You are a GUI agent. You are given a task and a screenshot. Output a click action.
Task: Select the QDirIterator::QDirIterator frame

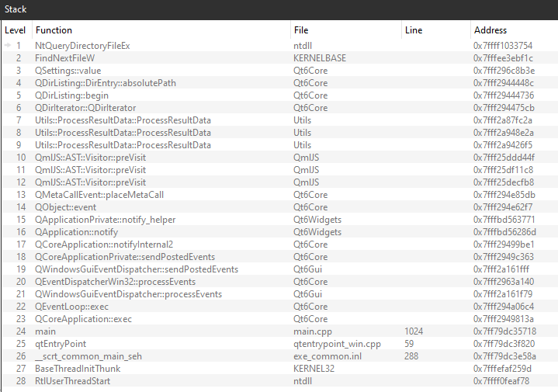click(85, 108)
